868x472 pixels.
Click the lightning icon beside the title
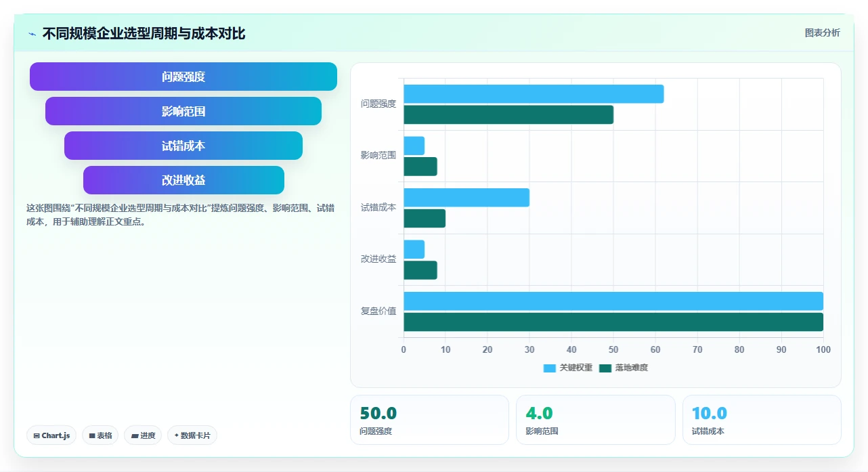coord(32,34)
